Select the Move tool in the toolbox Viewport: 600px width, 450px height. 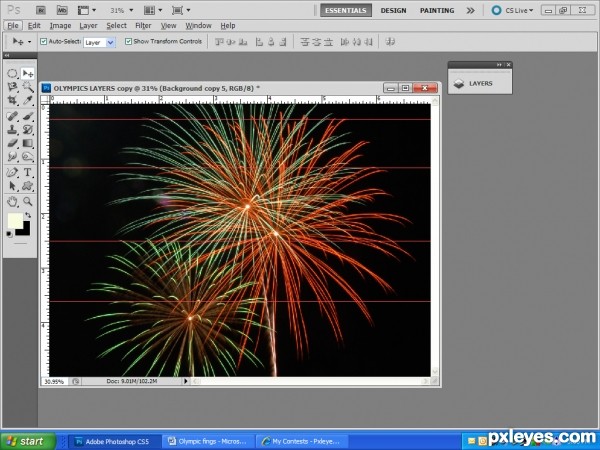click(x=28, y=73)
